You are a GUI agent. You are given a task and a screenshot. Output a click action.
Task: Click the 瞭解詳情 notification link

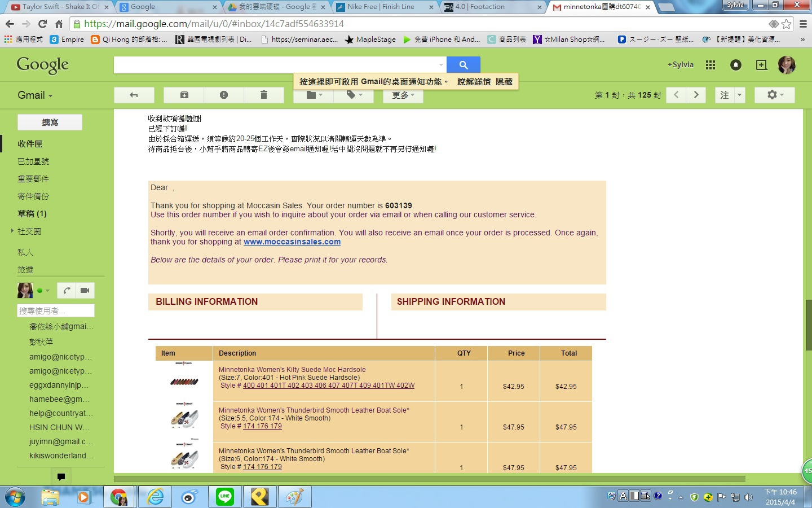(474, 82)
